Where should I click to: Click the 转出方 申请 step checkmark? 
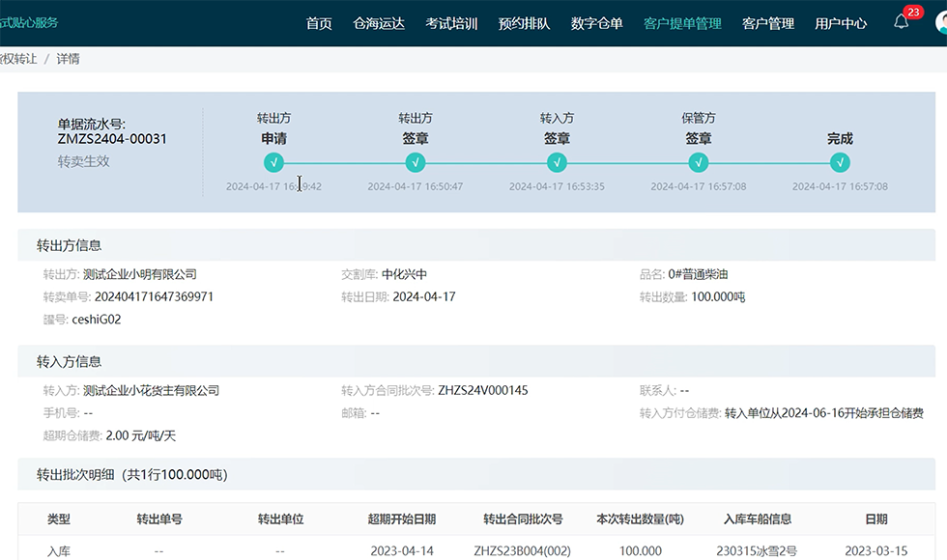273,163
